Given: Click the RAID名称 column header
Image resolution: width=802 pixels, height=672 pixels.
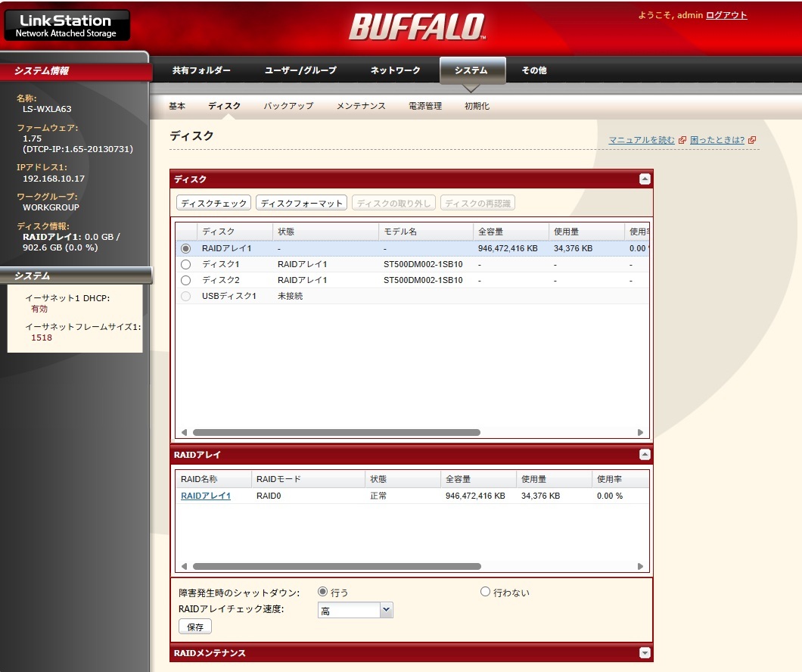Looking at the screenshot, I should click(x=213, y=479).
